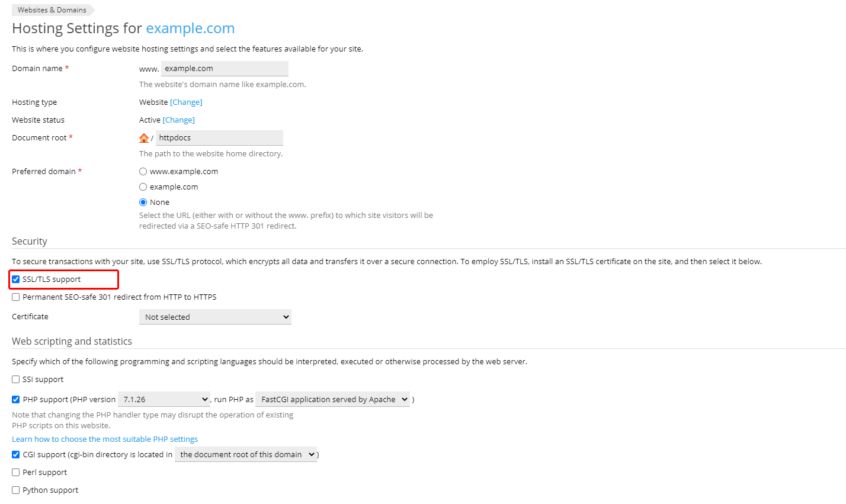This screenshot has height=504, width=846.
Task: Toggle PHP support checkbox
Action: click(x=16, y=400)
